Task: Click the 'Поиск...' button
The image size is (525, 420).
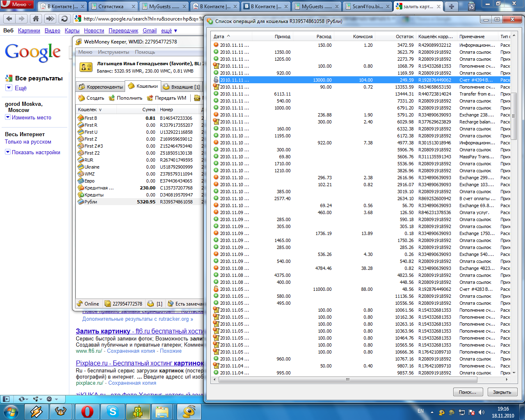Action: coord(468,392)
